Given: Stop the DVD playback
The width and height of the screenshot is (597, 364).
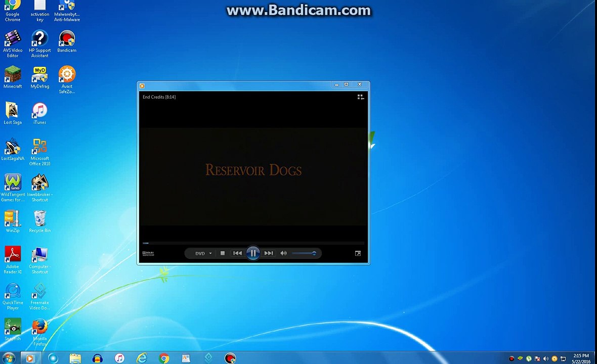Looking at the screenshot, I should 222,253.
